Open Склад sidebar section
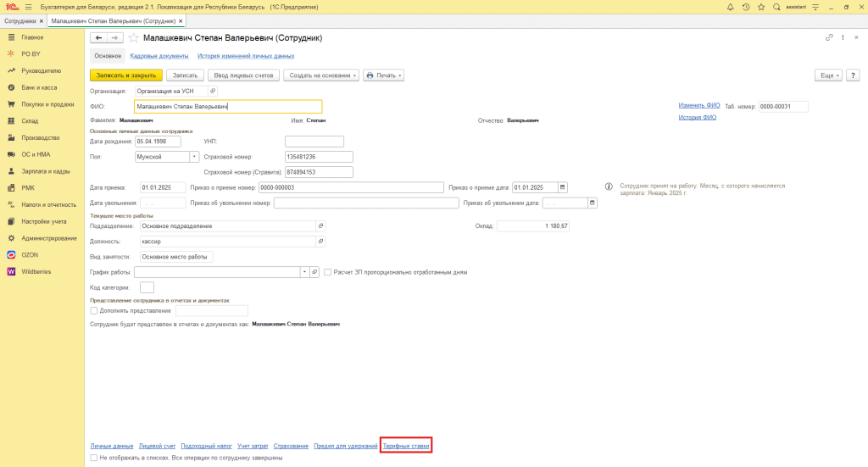The width and height of the screenshot is (868, 467). click(x=30, y=120)
